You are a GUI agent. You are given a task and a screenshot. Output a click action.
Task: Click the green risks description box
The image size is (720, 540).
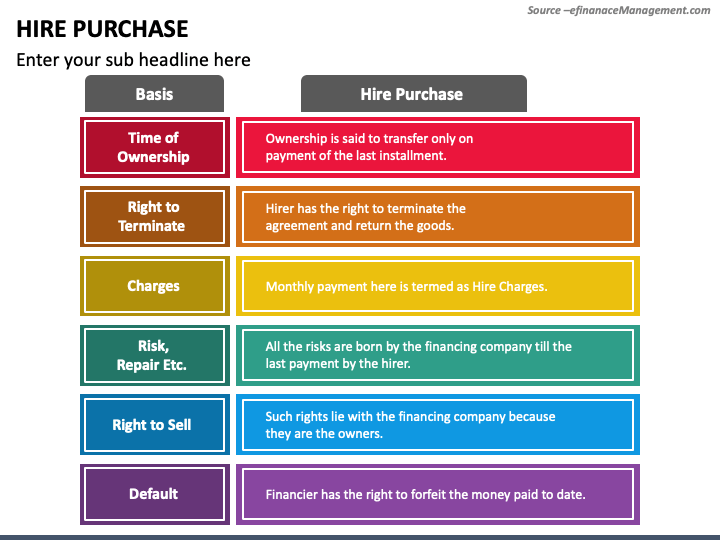point(438,355)
